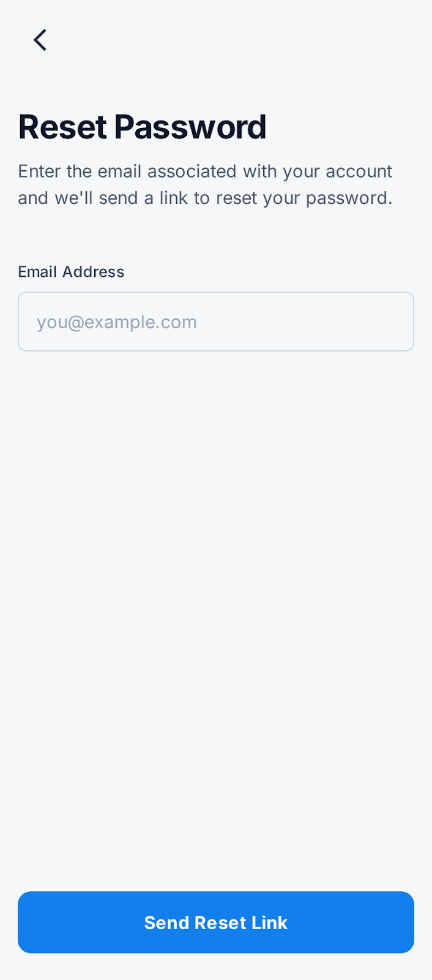This screenshot has width=432, height=980.
Task: Select the Email Address field label
Action: click(x=71, y=272)
